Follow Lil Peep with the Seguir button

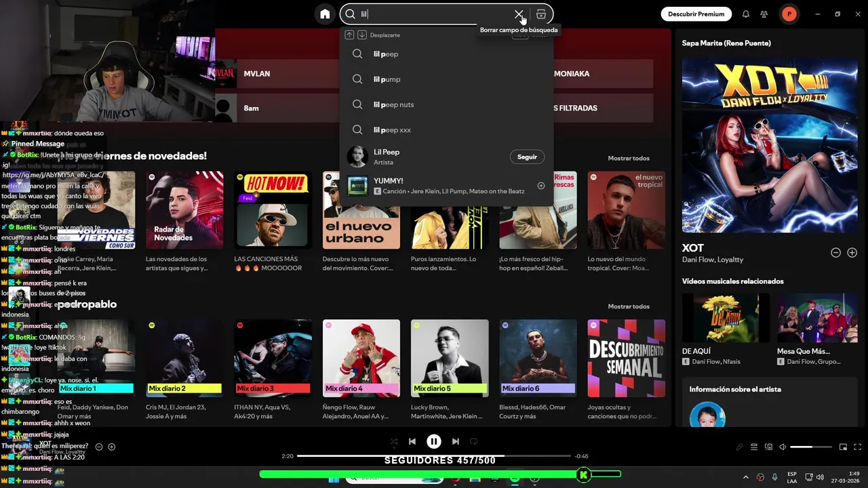[527, 157]
